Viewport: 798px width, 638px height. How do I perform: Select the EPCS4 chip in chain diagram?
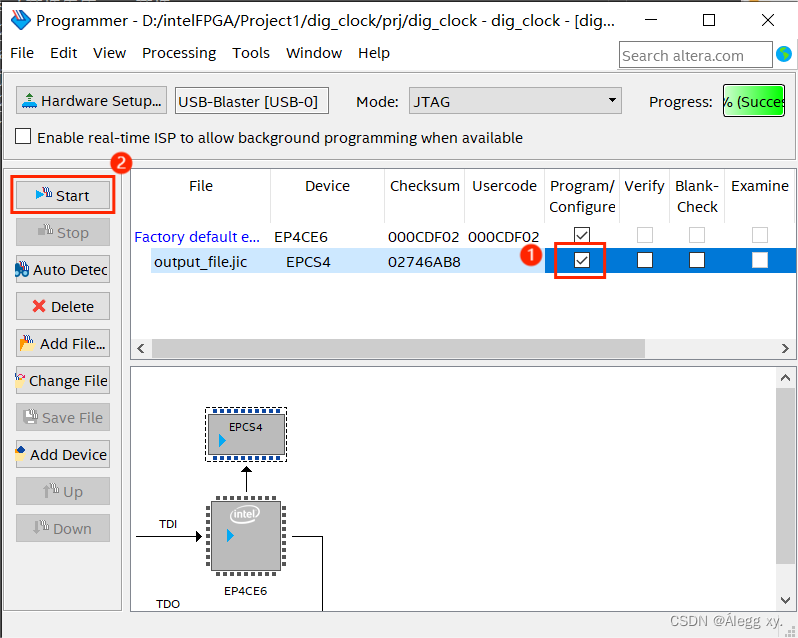pos(246,434)
